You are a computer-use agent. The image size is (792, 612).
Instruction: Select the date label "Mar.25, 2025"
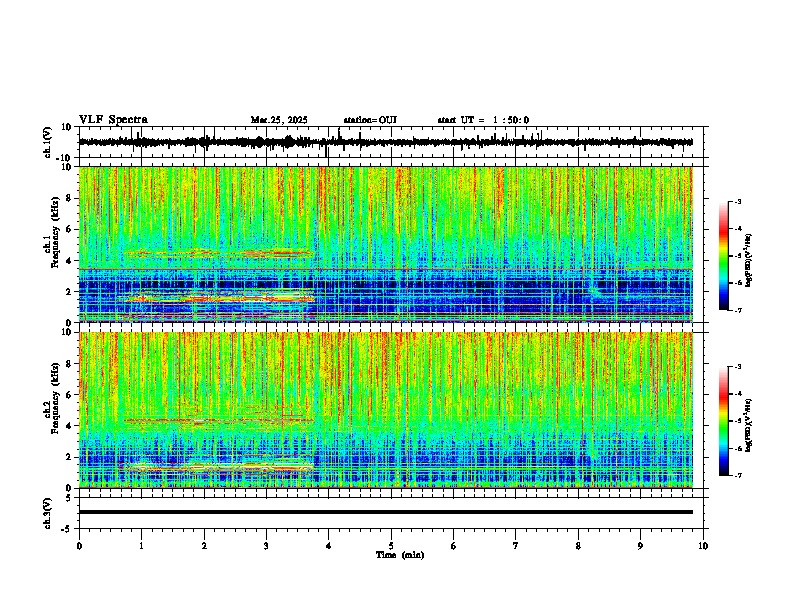coord(279,120)
